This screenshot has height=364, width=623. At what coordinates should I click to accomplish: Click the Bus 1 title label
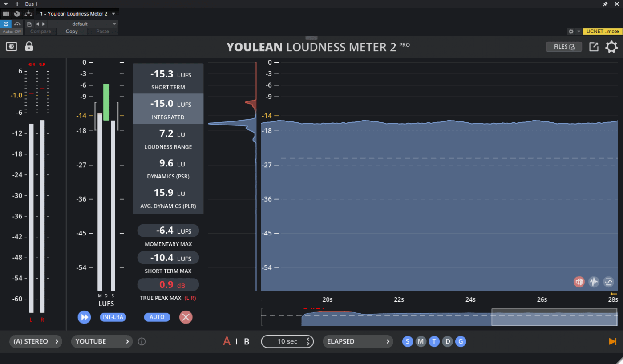click(32, 4)
